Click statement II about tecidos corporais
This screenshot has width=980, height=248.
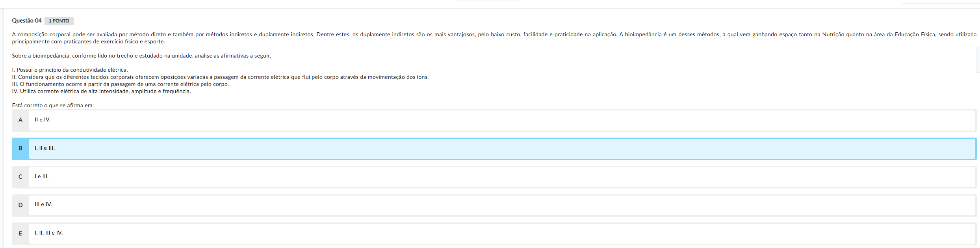coord(220,77)
